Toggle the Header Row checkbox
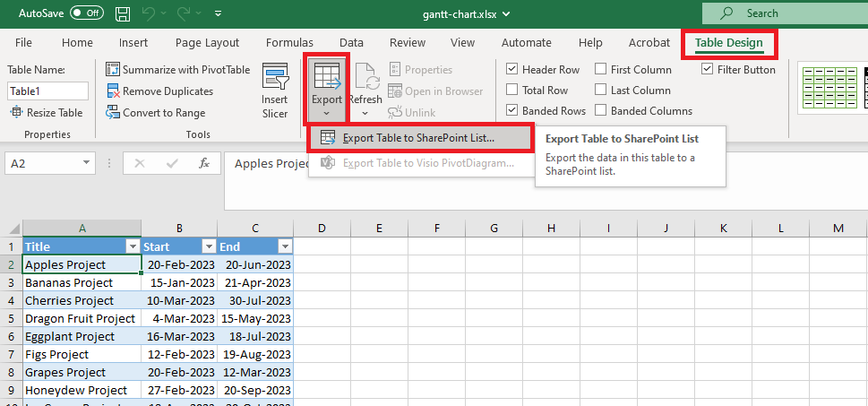 click(x=512, y=69)
